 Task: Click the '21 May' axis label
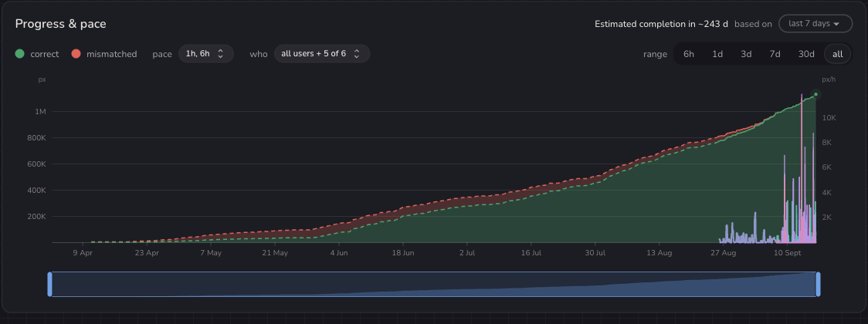coord(275,253)
